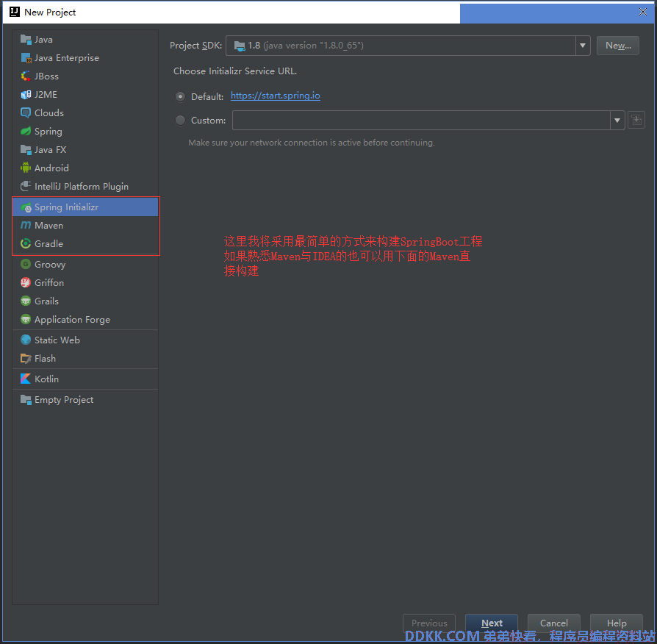Click the Kotlin logo icon
This screenshot has height=644, width=657.
click(26, 379)
